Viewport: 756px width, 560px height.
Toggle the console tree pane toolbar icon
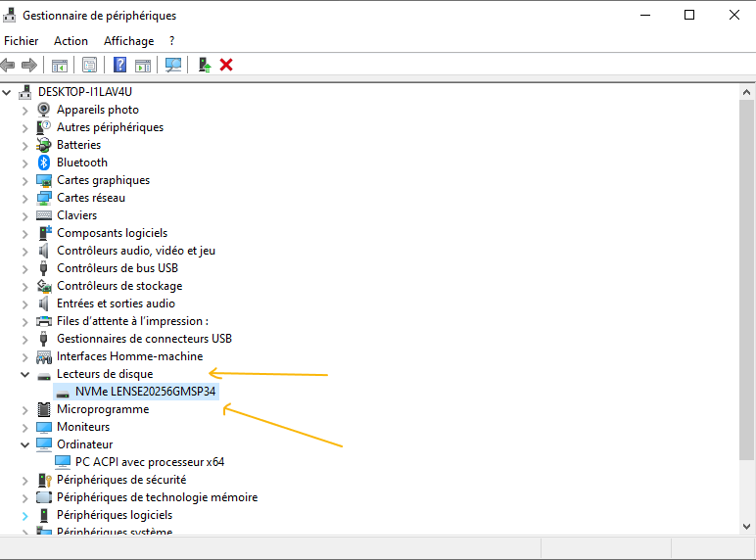pos(60,65)
